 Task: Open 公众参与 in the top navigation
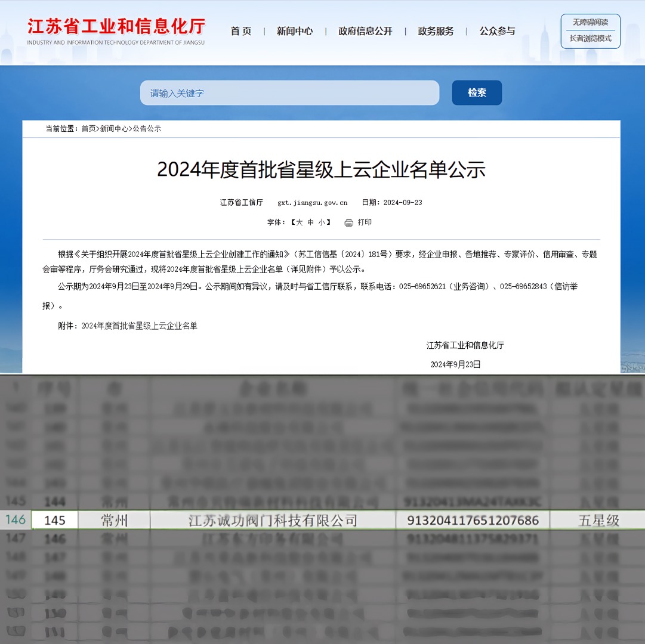click(497, 32)
